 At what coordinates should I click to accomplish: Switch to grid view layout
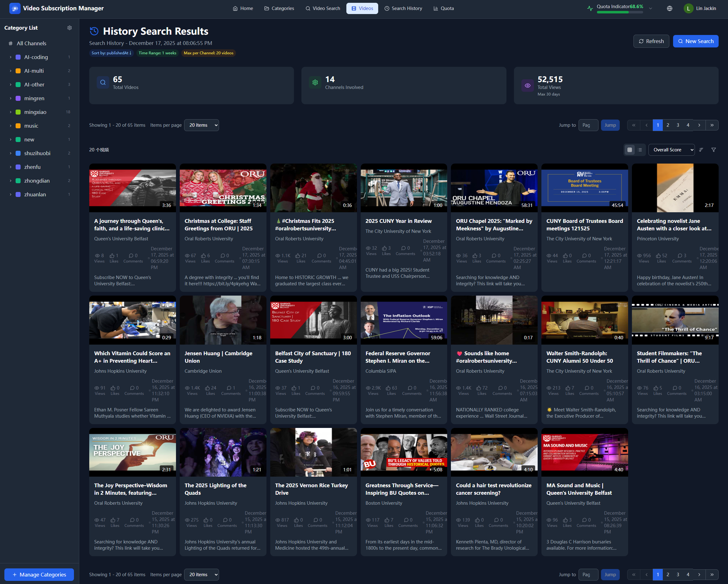point(630,150)
